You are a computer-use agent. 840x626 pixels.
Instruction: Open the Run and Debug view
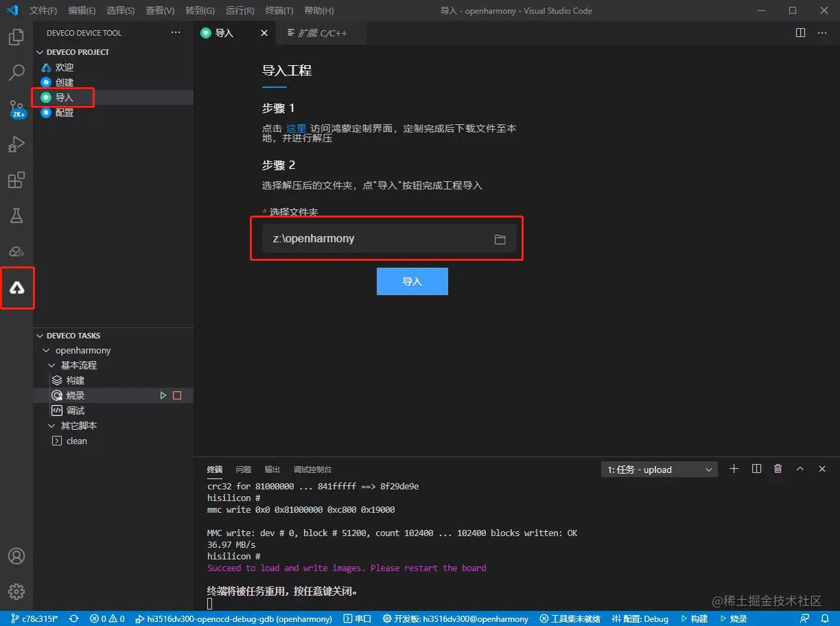click(16, 144)
